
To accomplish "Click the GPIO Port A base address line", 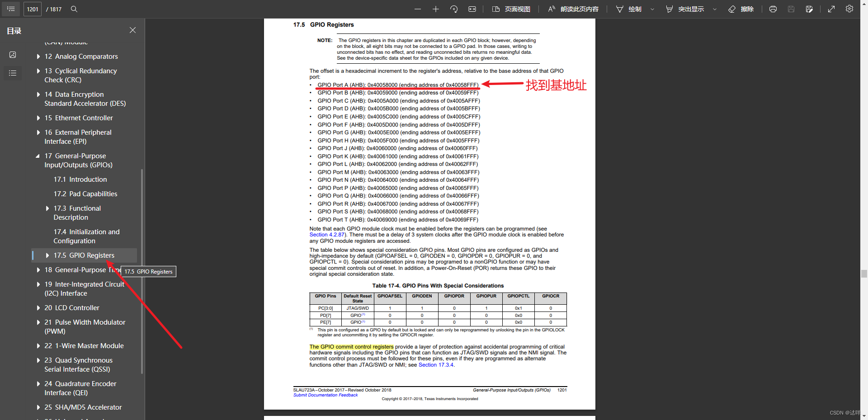I will pos(398,85).
